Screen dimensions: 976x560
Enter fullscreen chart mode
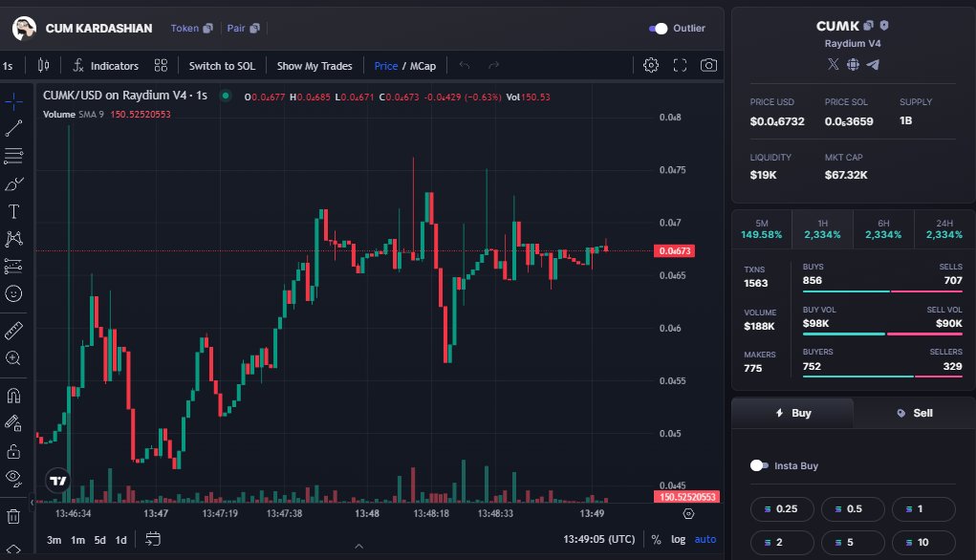pos(680,65)
